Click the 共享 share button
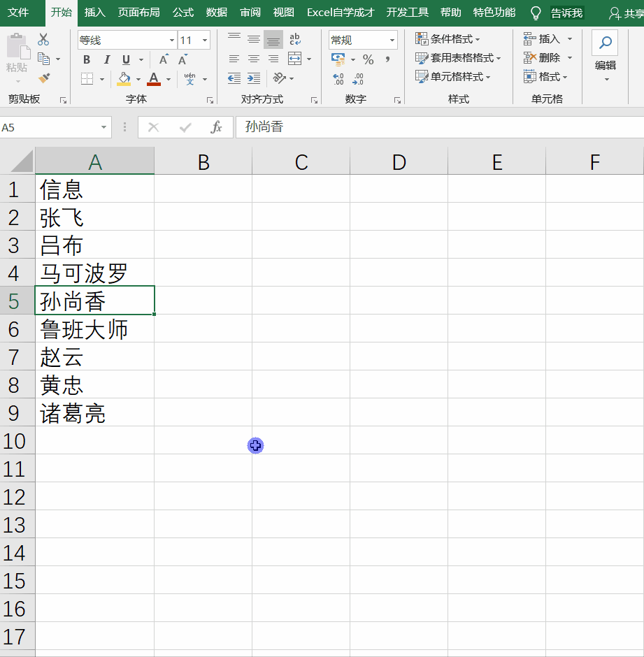This screenshot has height=657, width=644. [626, 13]
